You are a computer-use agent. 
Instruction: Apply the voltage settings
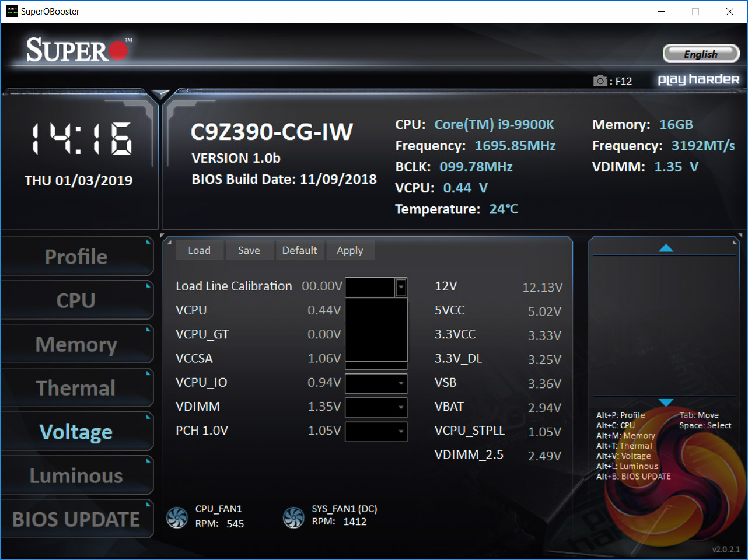pos(350,250)
